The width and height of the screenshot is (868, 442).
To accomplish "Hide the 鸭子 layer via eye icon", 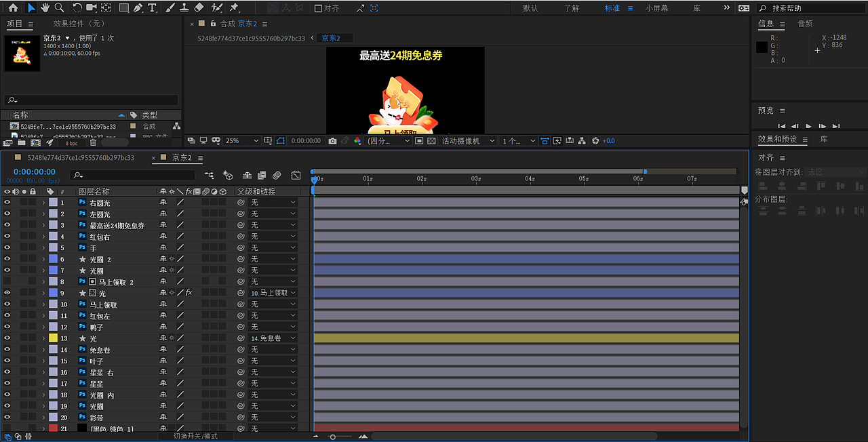I will click(x=7, y=327).
